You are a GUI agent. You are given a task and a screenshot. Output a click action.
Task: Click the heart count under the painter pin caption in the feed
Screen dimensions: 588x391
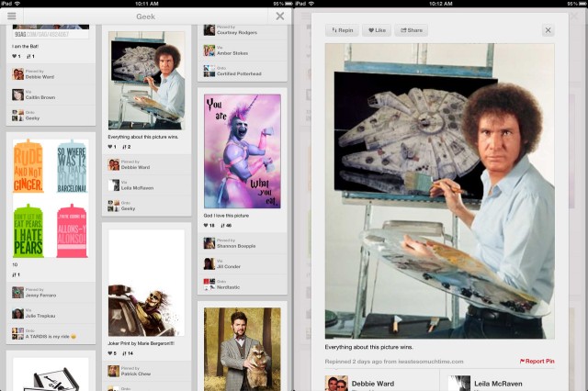112,147
